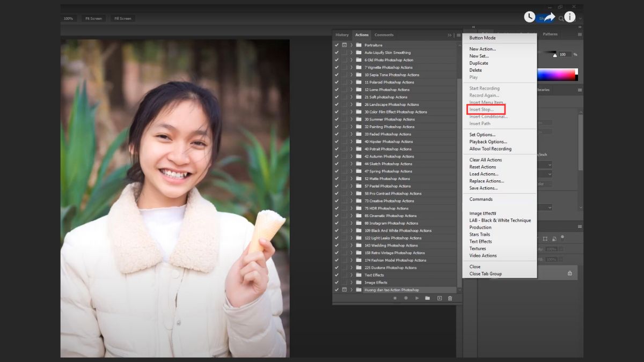Image resolution: width=644 pixels, height=362 pixels.
Task: Uncheck 225 Duotone Photoshop Actions set
Action: click(336, 268)
